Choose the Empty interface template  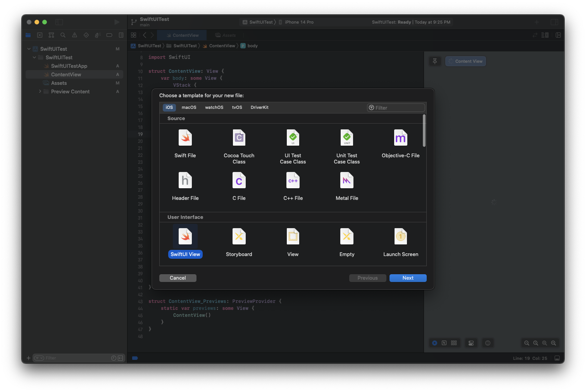tap(347, 242)
